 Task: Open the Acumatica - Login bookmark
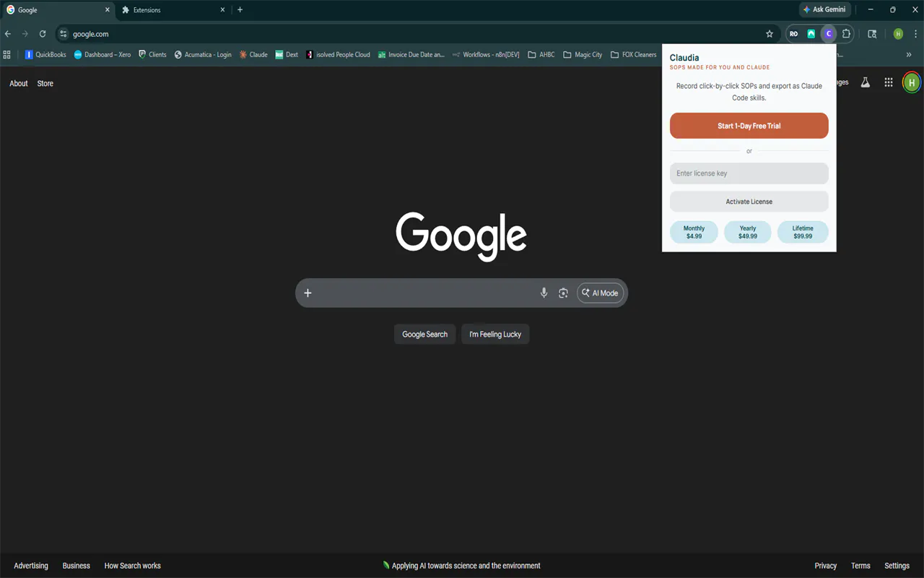[x=203, y=54]
